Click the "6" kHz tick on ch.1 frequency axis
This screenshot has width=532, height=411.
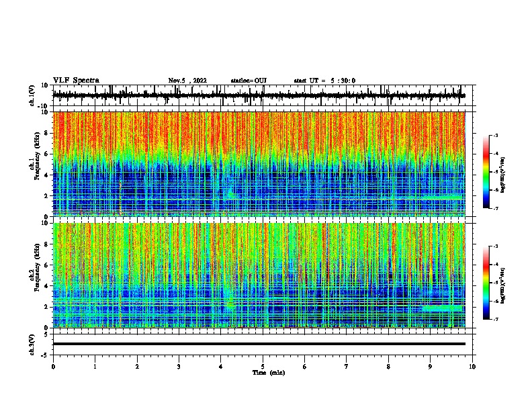pos(47,154)
